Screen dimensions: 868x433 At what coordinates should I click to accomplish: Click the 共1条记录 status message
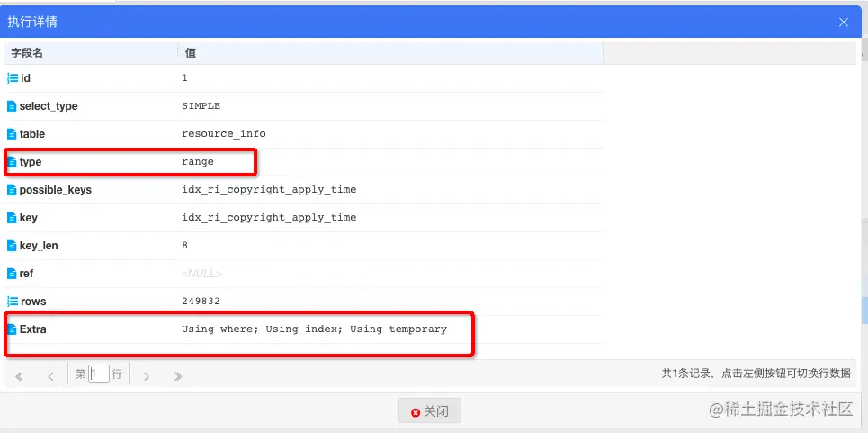[756, 374]
